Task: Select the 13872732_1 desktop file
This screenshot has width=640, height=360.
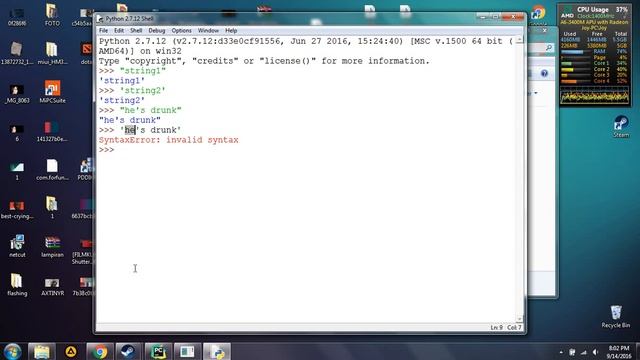Action: (17, 53)
